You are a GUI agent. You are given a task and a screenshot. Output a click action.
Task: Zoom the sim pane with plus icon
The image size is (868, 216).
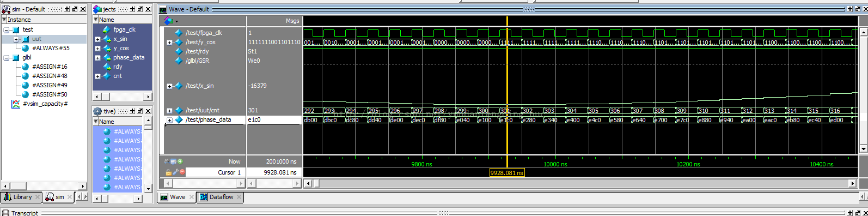(67, 9)
